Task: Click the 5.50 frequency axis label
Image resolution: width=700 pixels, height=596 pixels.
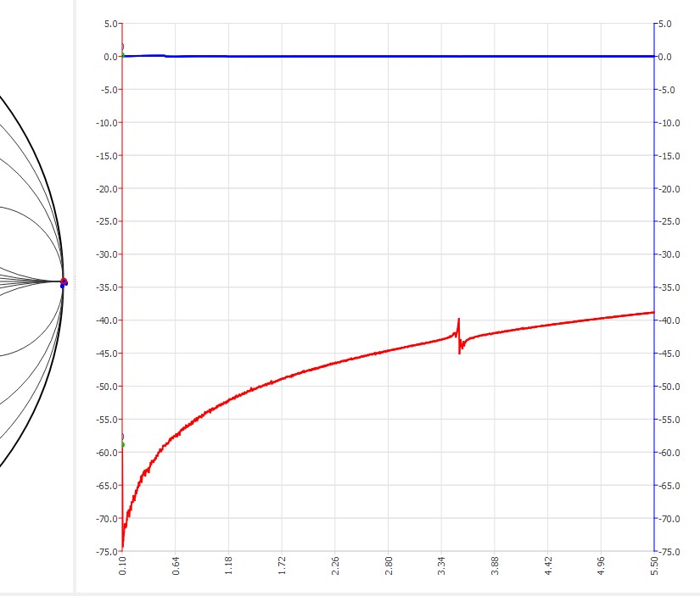Action: tap(654, 565)
